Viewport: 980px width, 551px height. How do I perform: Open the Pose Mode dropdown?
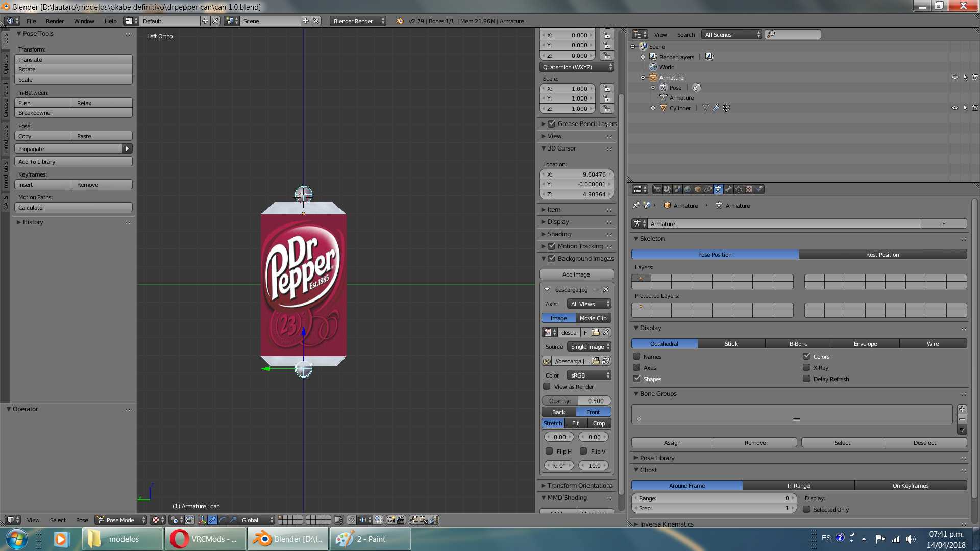tap(120, 520)
